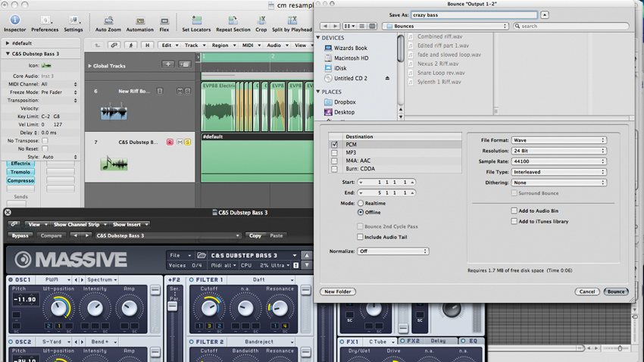The height and width of the screenshot is (362, 644).
Task: Open the Dithering dropdown
Action: click(x=559, y=183)
